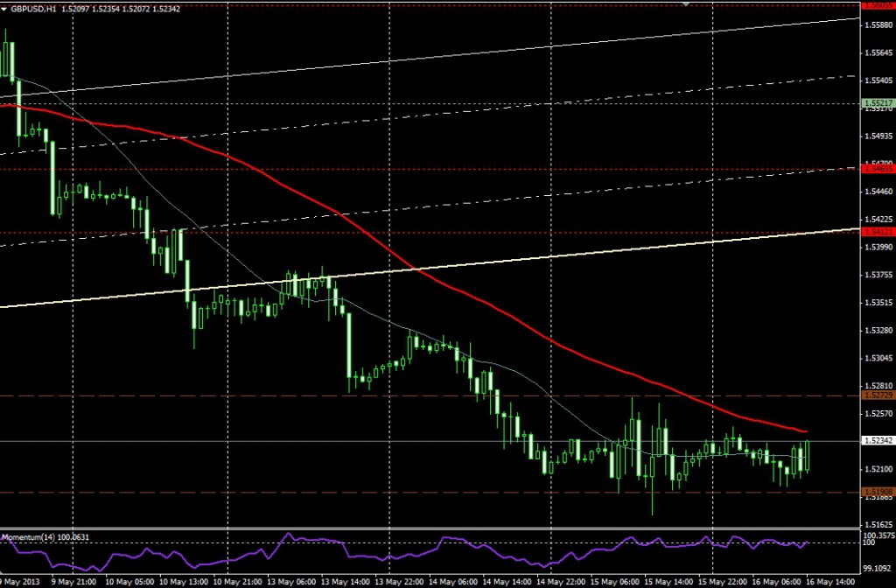This screenshot has height=588, width=896.
Task: Open the chart dropdown arrow beside GBPUSD,H1
Action: tap(5, 9)
